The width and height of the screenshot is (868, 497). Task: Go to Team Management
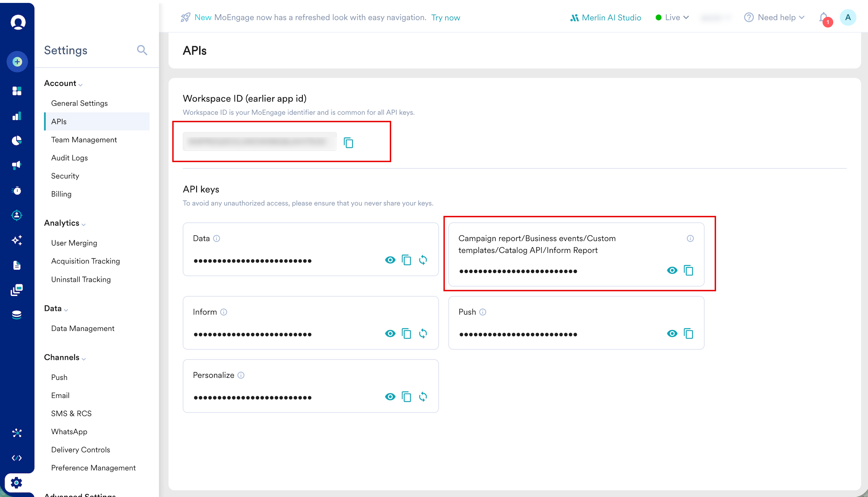pyautogui.click(x=84, y=140)
